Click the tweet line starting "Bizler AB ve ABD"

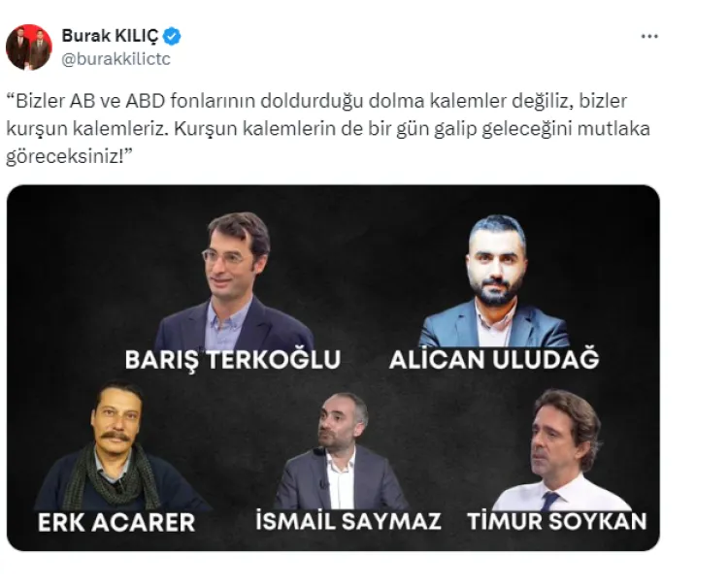tap(317, 101)
